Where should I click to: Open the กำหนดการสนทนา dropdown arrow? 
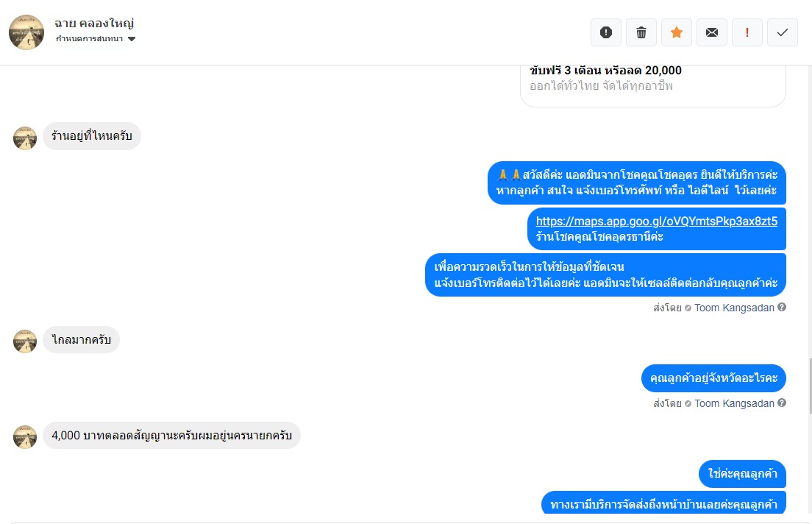(132, 39)
